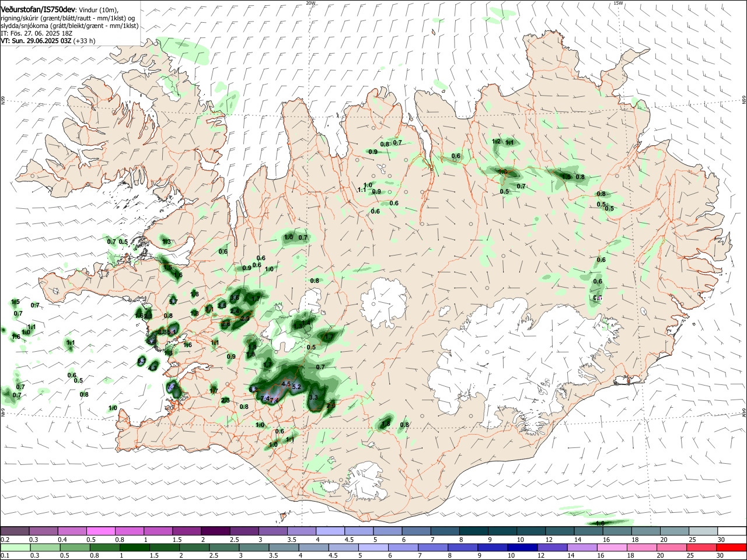Select bright red bottom legend swatch after 30

coord(730,547)
